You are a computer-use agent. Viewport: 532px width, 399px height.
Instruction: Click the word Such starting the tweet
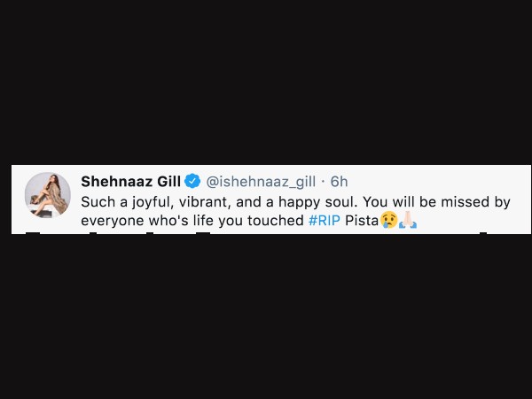pyautogui.click(x=98, y=202)
